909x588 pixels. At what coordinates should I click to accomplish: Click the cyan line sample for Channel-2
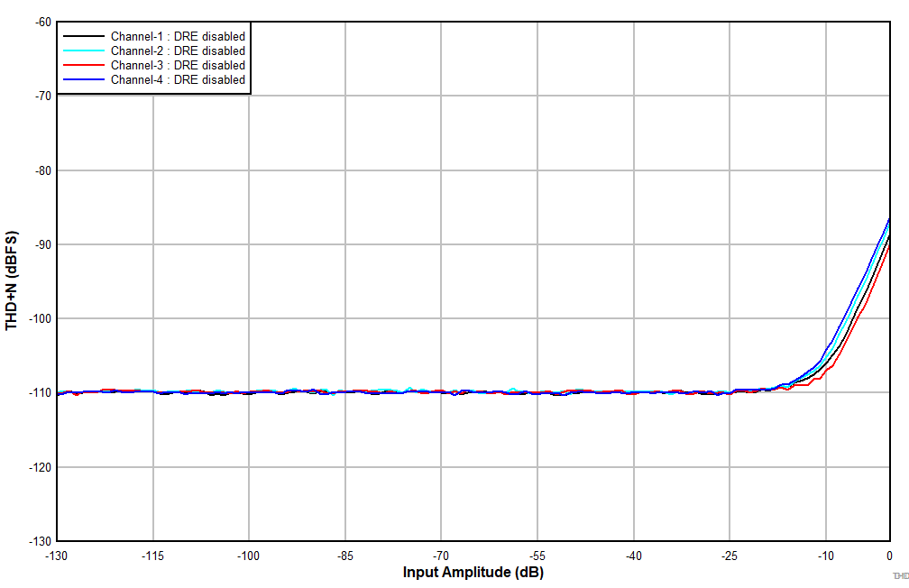pyautogui.click(x=83, y=51)
